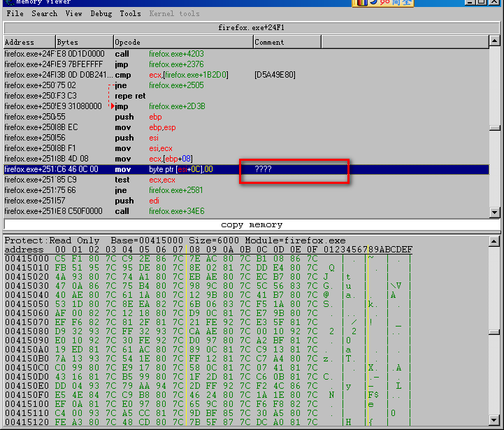Click the firefox.exe+24F1 address title bar

pyautogui.click(x=251, y=28)
